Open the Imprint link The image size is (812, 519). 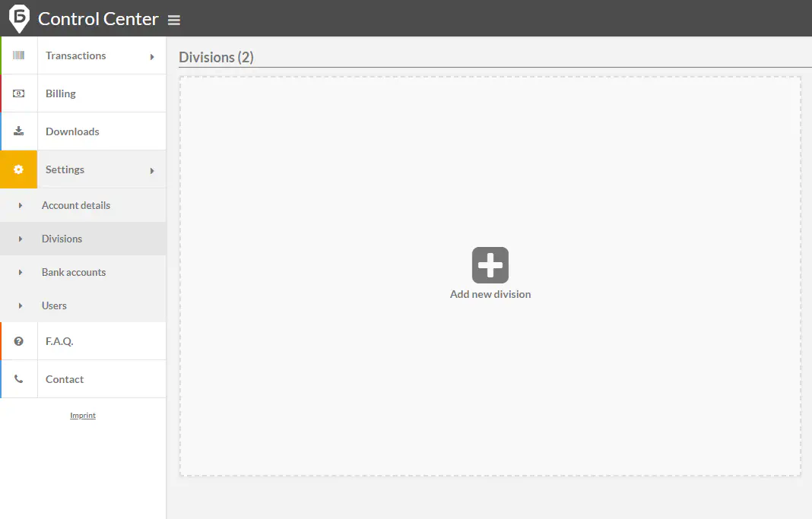pos(83,416)
